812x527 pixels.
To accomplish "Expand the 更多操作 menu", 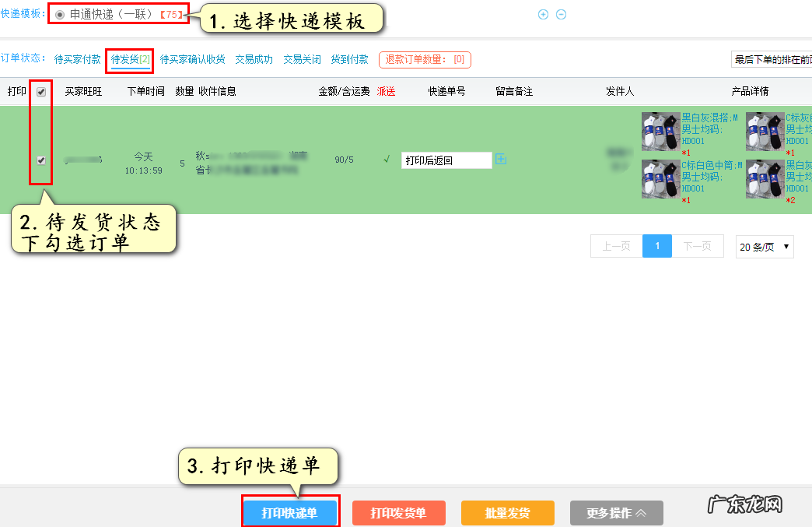I will click(x=616, y=513).
